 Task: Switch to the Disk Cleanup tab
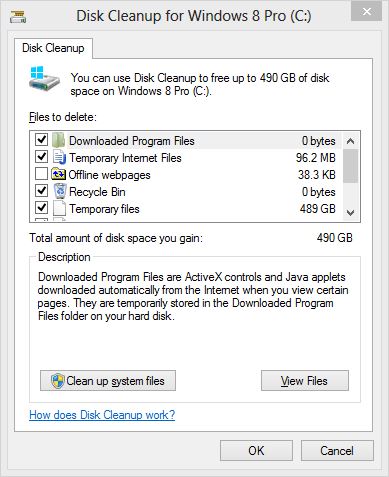point(53,48)
